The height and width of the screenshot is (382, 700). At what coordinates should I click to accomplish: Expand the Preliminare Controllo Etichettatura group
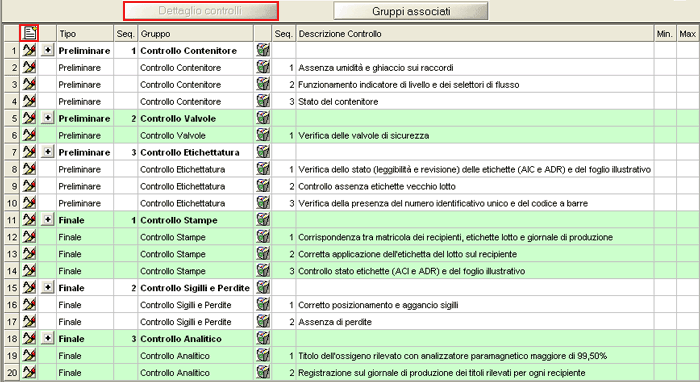[47, 152]
